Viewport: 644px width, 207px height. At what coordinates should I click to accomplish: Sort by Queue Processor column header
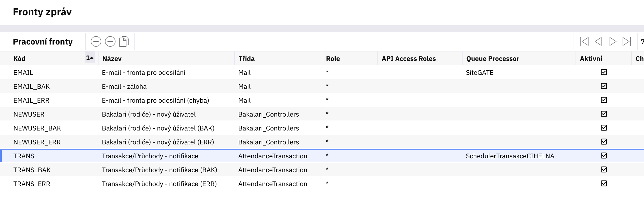(493, 59)
